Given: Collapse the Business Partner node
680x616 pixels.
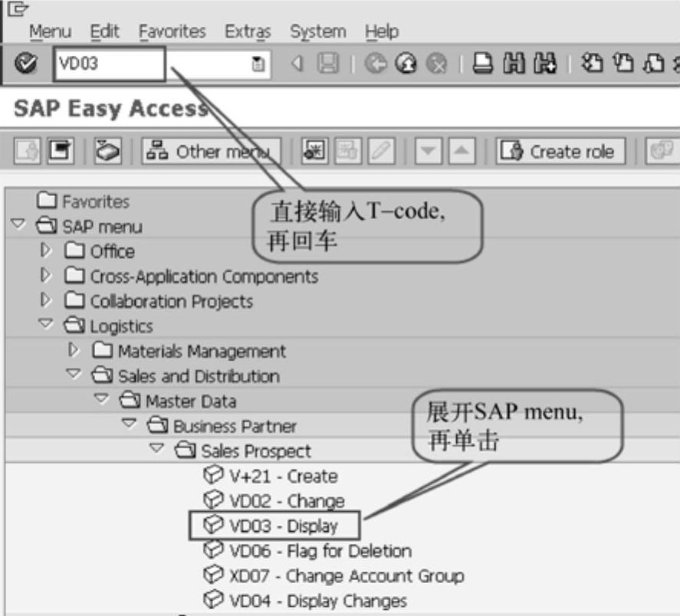Looking at the screenshot, I should point(130,423).
